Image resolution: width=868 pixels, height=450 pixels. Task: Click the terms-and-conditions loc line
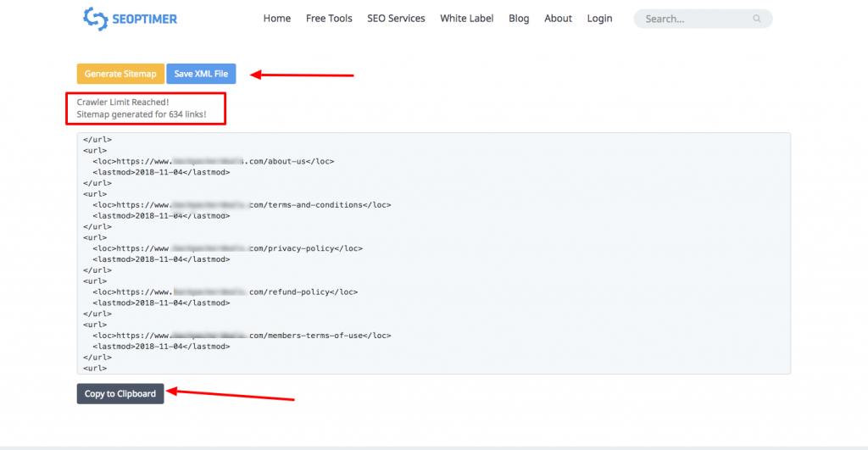click(x=242, y=204)
